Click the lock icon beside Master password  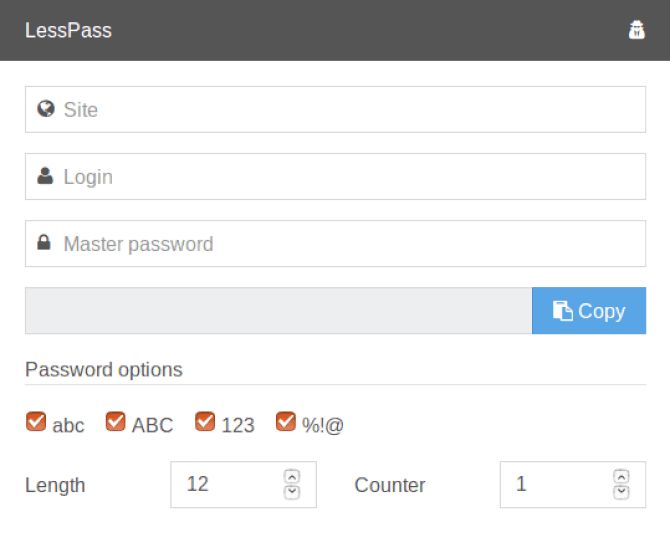[45, 243]
